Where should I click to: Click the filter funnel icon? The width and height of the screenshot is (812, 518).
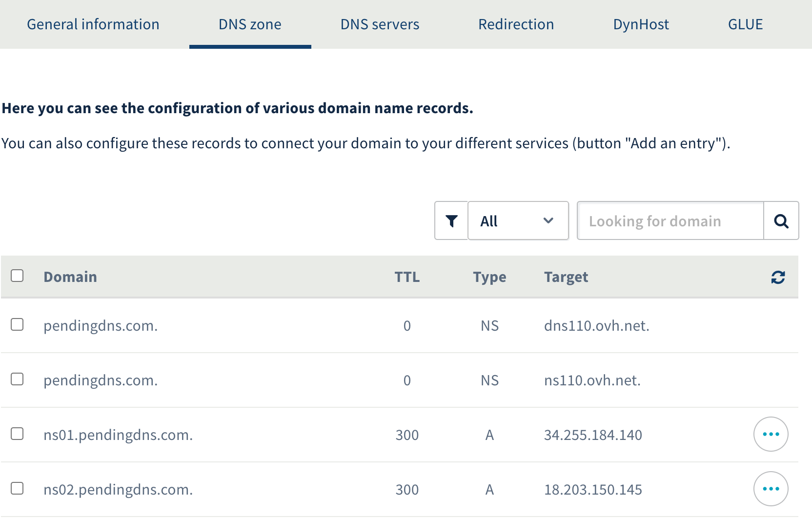[x=451, y=220]
